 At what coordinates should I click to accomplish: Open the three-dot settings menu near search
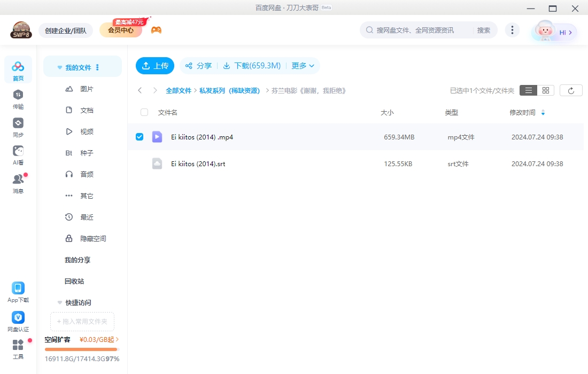(512, 30)
